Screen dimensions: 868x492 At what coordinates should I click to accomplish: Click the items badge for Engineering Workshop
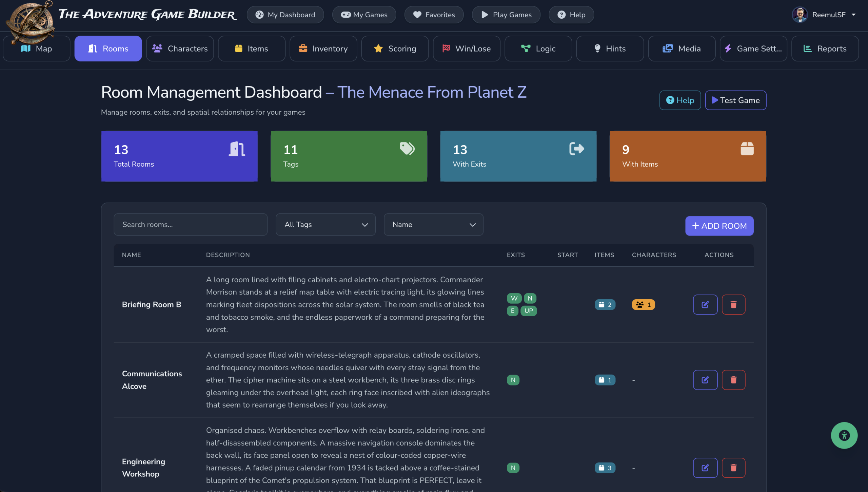click(605, 468)
